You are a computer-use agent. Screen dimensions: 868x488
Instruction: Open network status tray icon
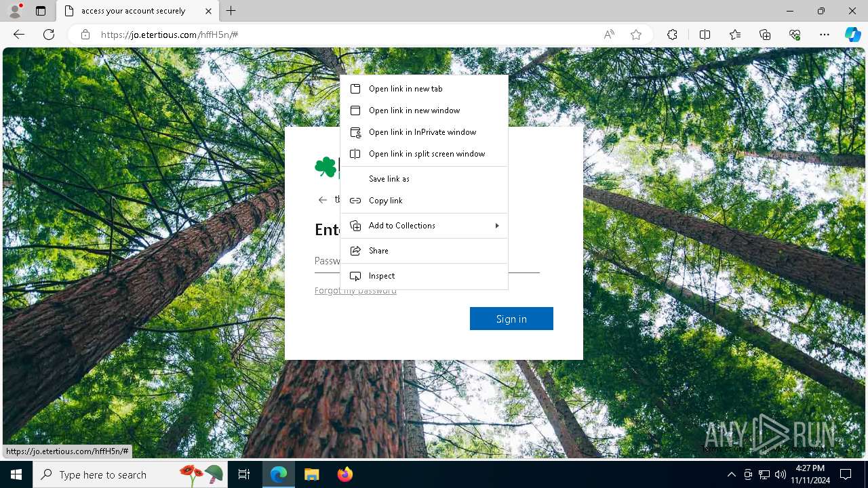764,474
